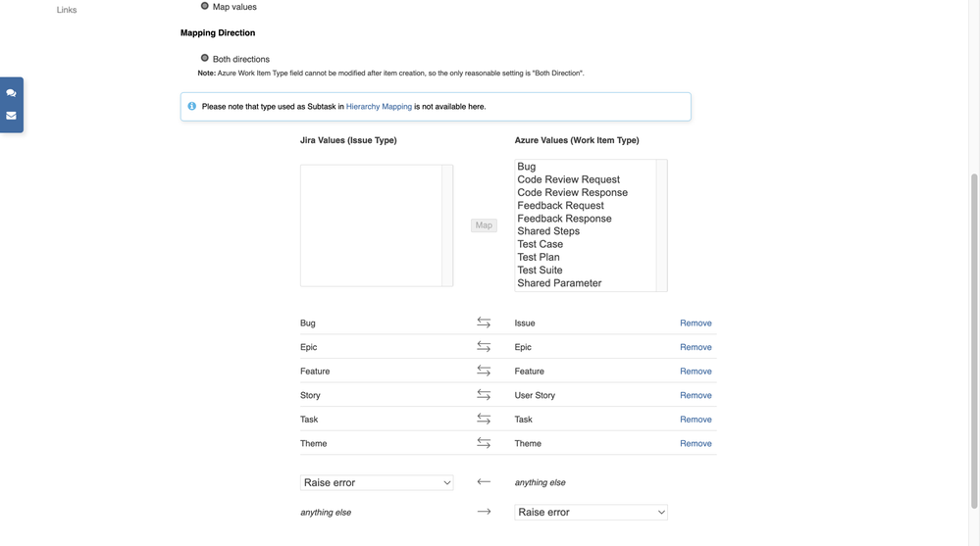
Task: Click bidirectional arrows icon for Theme mapping
Action: click(x=484, y=443)
